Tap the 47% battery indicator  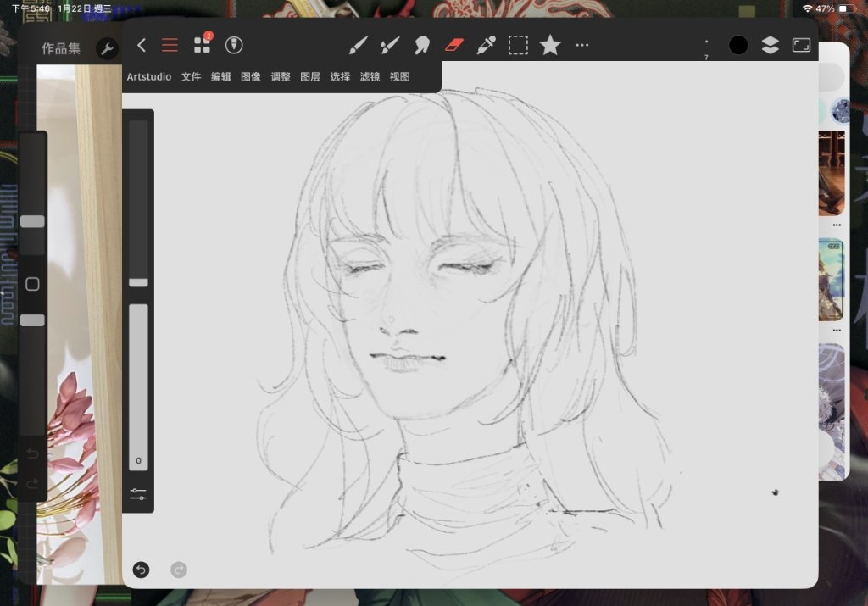834,8
